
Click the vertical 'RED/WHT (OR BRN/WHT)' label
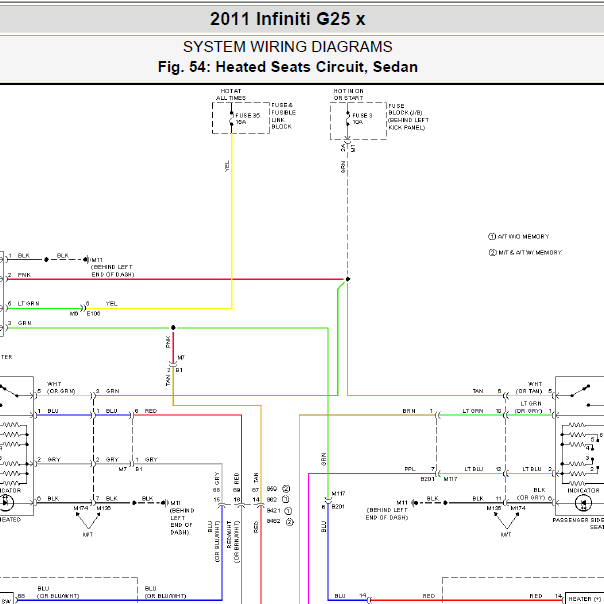pyautogui.click(x=233, y=541)
